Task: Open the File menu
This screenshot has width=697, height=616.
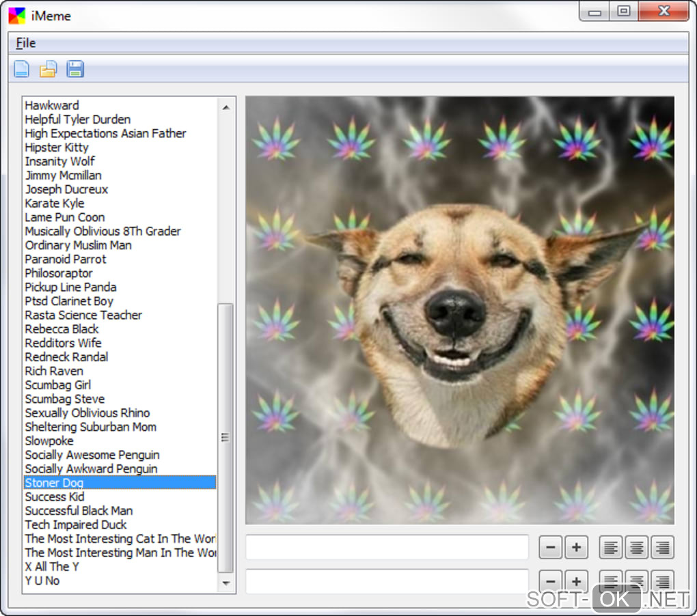Action: pyautogui.click(x=26, y=43)
